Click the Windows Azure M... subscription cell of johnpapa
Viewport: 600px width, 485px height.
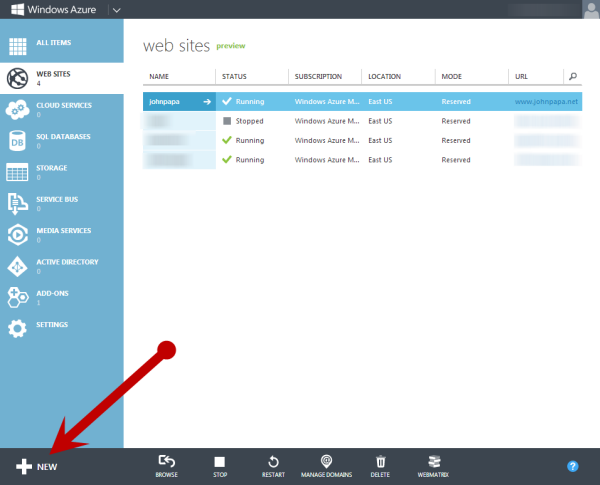327,102
